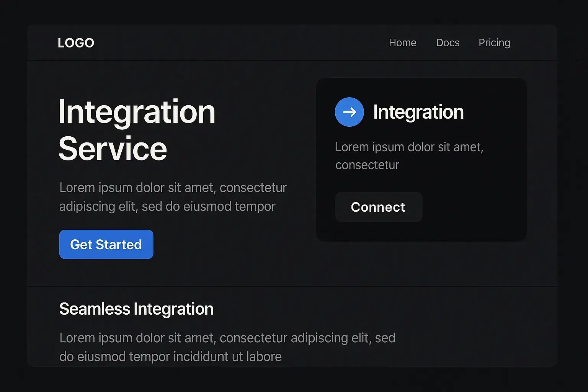Click the Seamless section line ending "elit, sed"
The height and width of the screenshot is (392, 588).
pyautogui.click(x=227, y=338)
